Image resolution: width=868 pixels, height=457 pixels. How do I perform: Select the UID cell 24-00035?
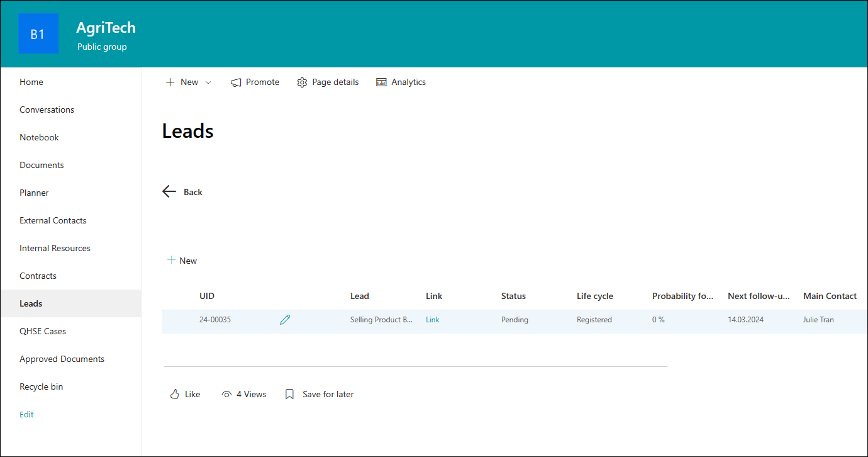[x=215, y=320]
